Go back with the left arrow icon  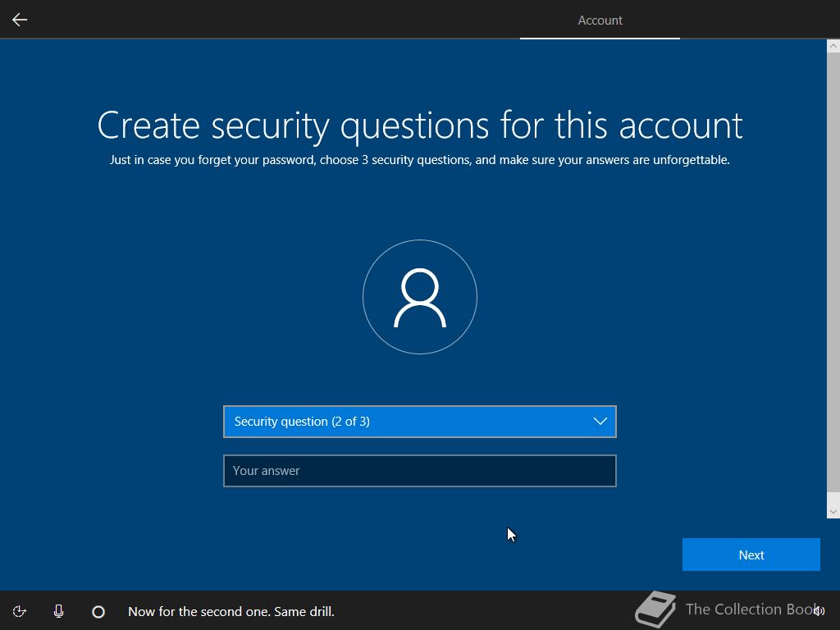(x=20, y=20)
